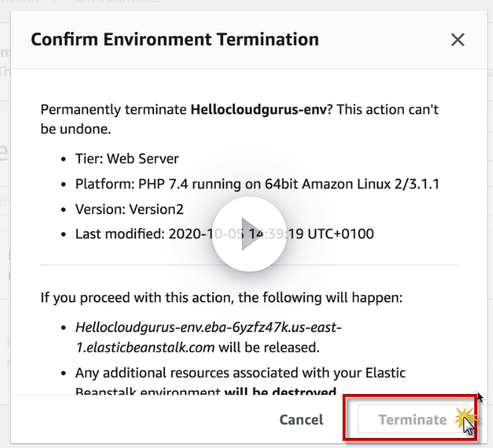Close the Confirm Environment Termination dialog
Image resolution: width=493 pixels, height=448 pixels.
coord(458,40)
